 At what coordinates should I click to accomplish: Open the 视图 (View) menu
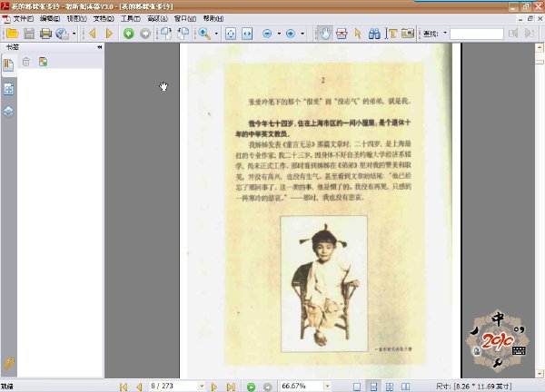(x=77, y=18)
